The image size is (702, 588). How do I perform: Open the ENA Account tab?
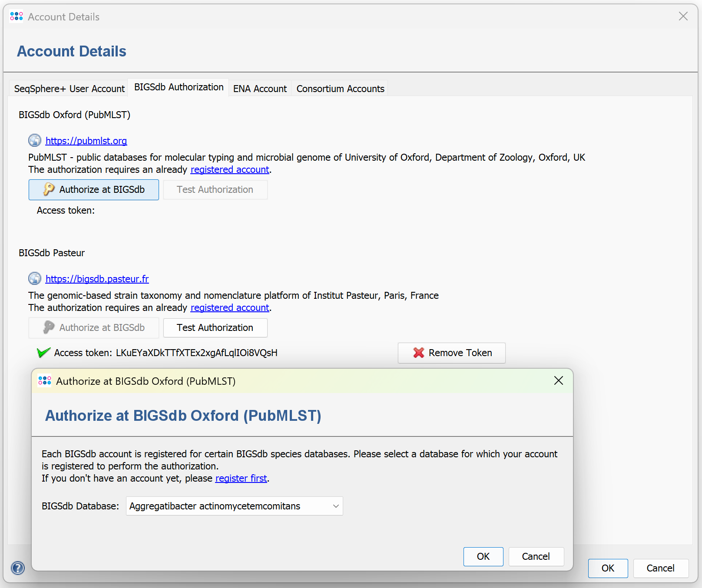pyautogui.click(x=260, y=89)
